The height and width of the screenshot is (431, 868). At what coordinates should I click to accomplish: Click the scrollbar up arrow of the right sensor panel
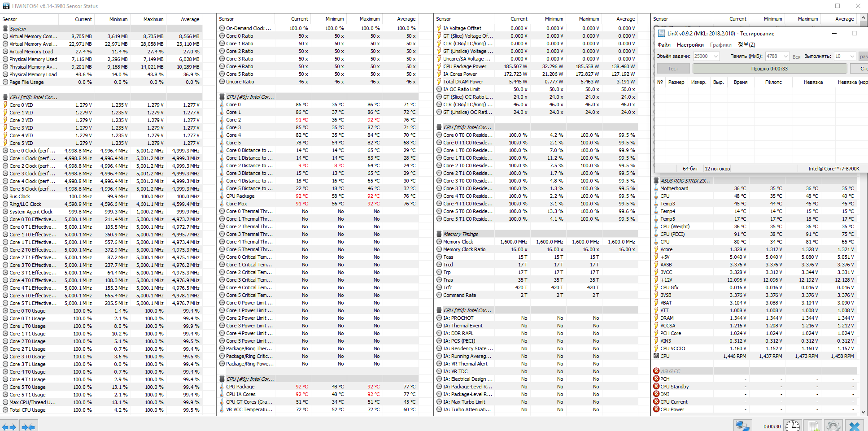tap(863, 18)
